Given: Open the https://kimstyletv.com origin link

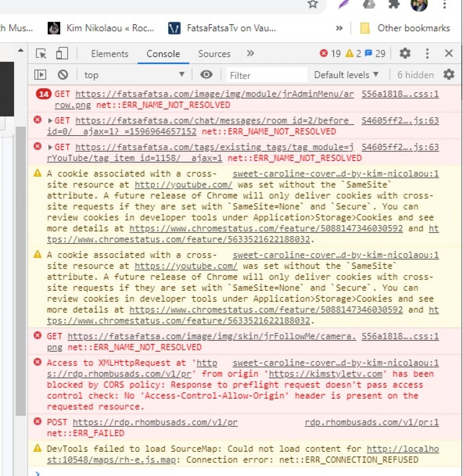Looking at the screenshot, I should pos(326,374).
